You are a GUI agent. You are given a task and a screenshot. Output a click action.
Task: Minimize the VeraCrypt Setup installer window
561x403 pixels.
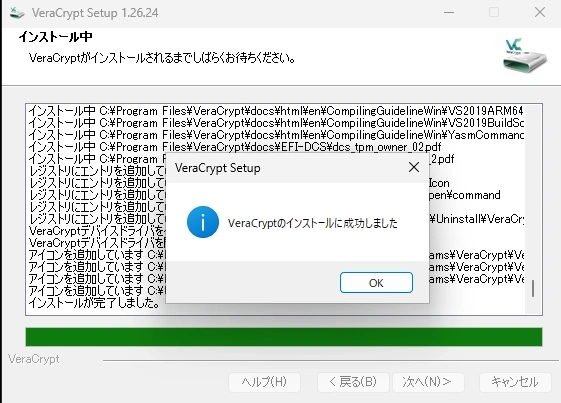[x=449, y=13]
